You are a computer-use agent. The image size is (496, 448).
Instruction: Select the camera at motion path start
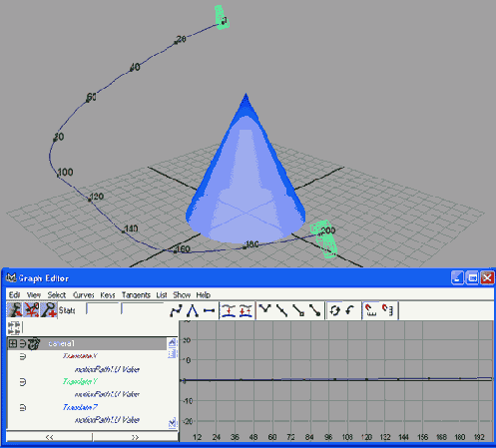pyautogui.click(x=222, y=17)
